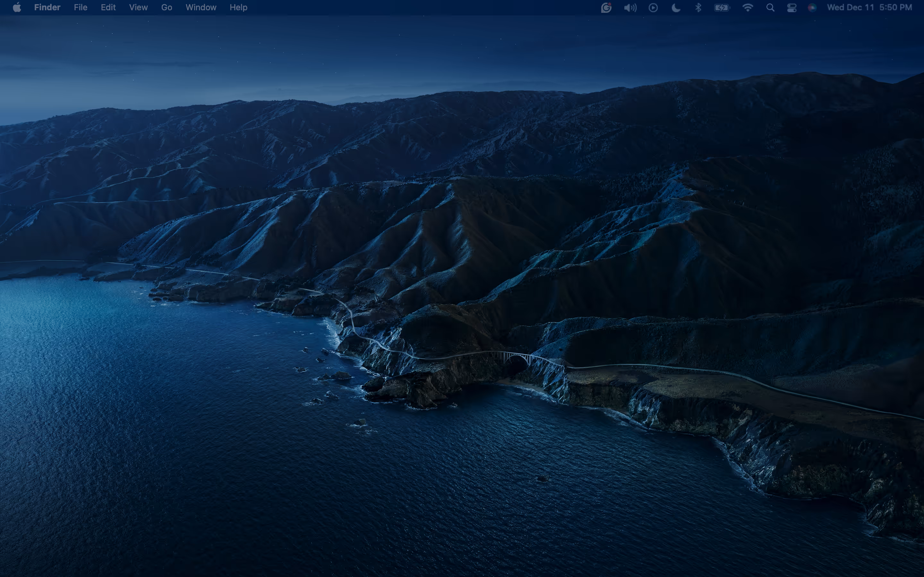Click the Grammarly menu bar icon
924x577 pixels.
point(606,8)
